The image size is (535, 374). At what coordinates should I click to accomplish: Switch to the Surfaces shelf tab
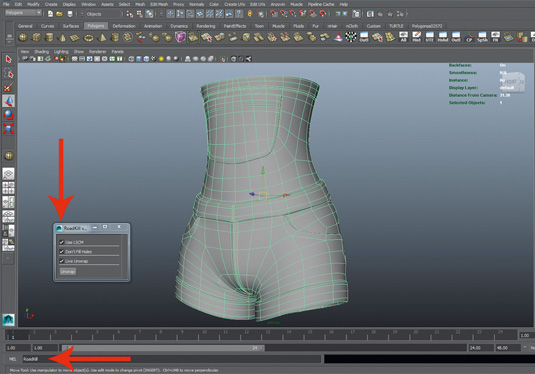tap(71, 26)
